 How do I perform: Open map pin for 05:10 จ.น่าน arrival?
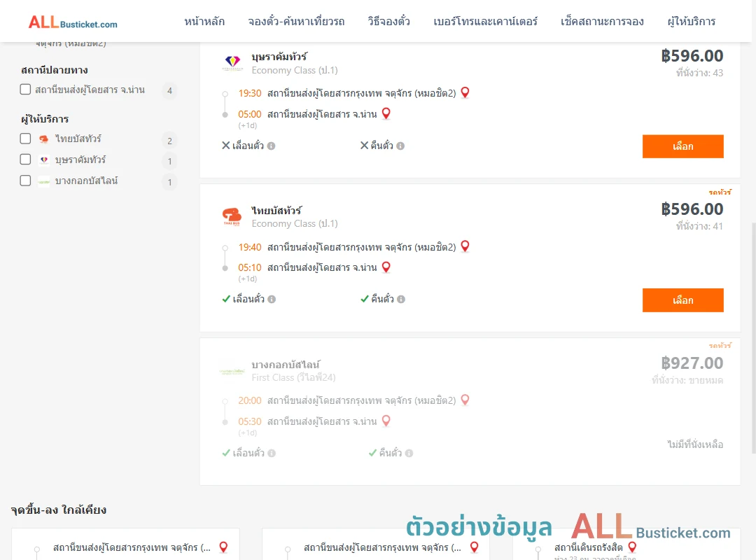pyautogui.click(x=386, y=267)
